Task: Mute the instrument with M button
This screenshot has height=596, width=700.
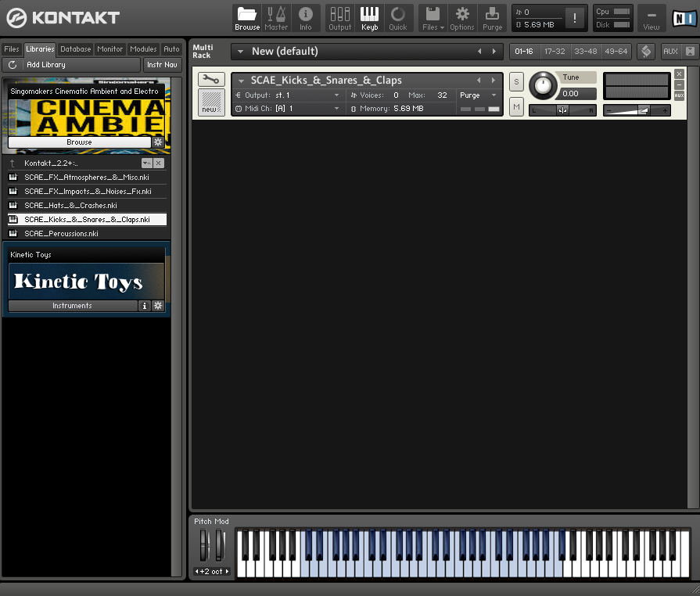Action: (x=516, y=107)
